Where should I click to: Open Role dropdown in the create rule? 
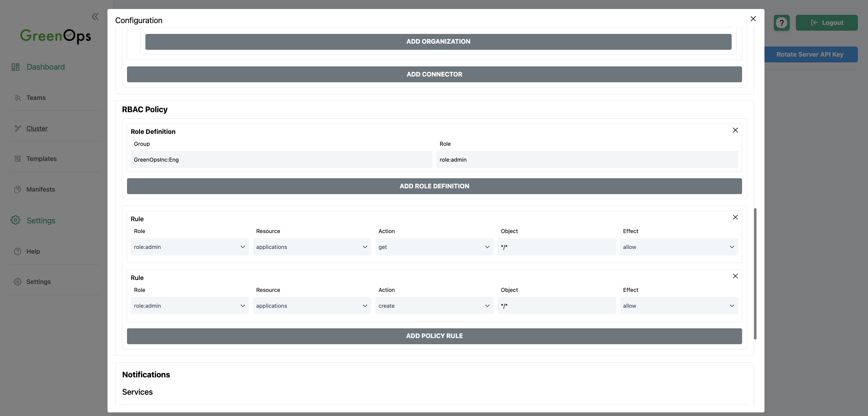tap(190, 306)
